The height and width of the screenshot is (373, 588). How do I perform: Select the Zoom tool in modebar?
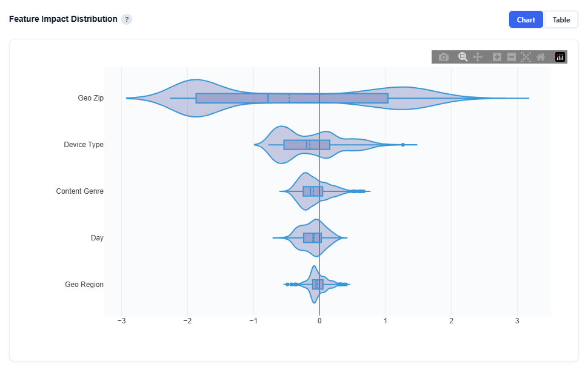pyautogui.click(x=463, y=57)
